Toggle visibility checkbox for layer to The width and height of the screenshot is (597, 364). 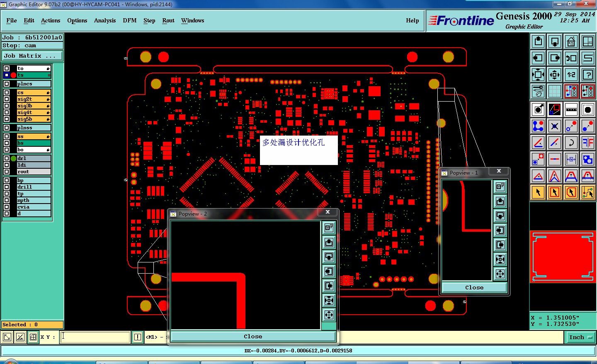click(x=7, y=68)
